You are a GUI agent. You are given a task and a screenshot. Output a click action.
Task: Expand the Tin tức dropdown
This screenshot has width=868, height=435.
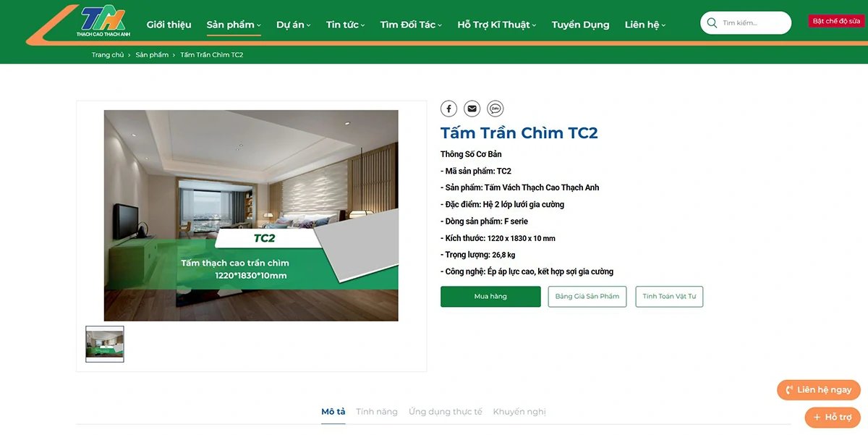(345, 25)
